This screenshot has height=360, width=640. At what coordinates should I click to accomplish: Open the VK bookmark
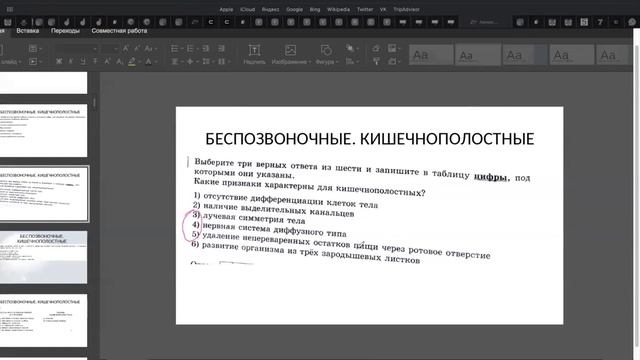(x=383, y=9)
